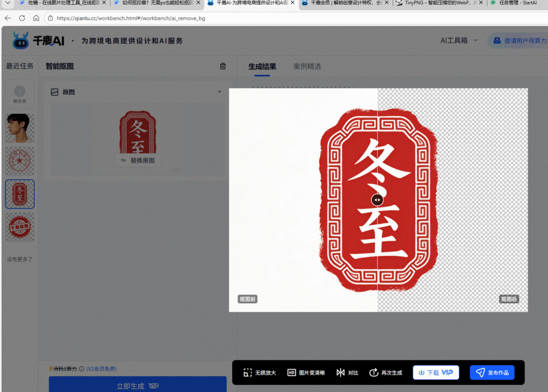Click the trash icon beside 智能抠图
The image size is (548, 392).
click(x=224, y=66)
